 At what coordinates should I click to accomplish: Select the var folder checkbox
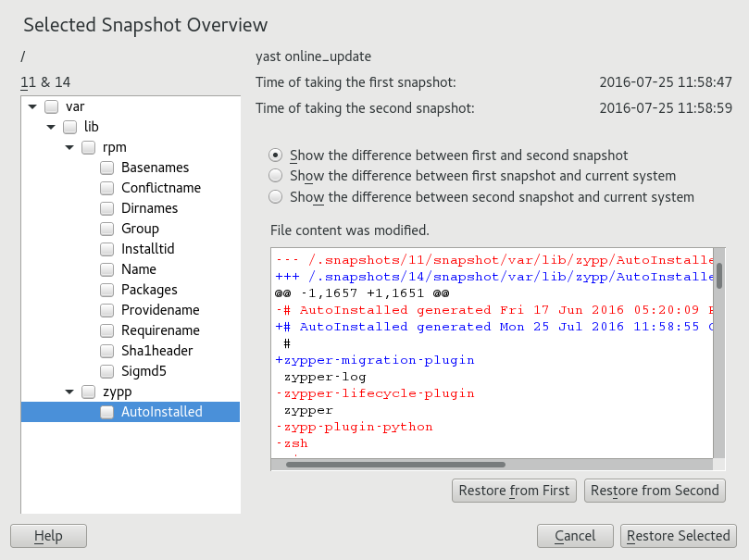point(52,106)
